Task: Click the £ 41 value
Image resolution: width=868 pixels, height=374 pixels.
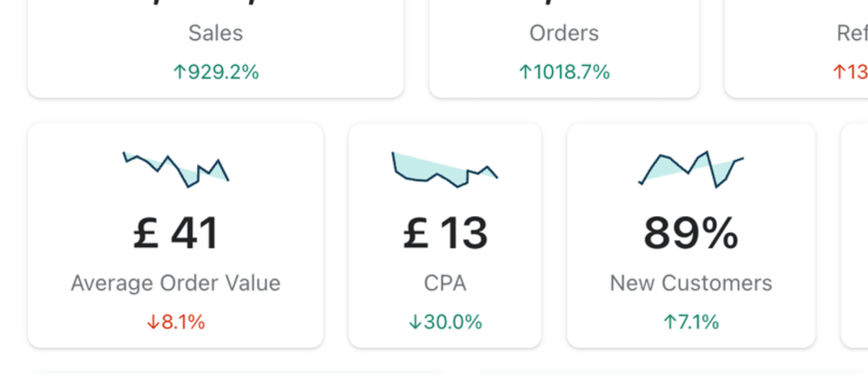Action: 176,233
